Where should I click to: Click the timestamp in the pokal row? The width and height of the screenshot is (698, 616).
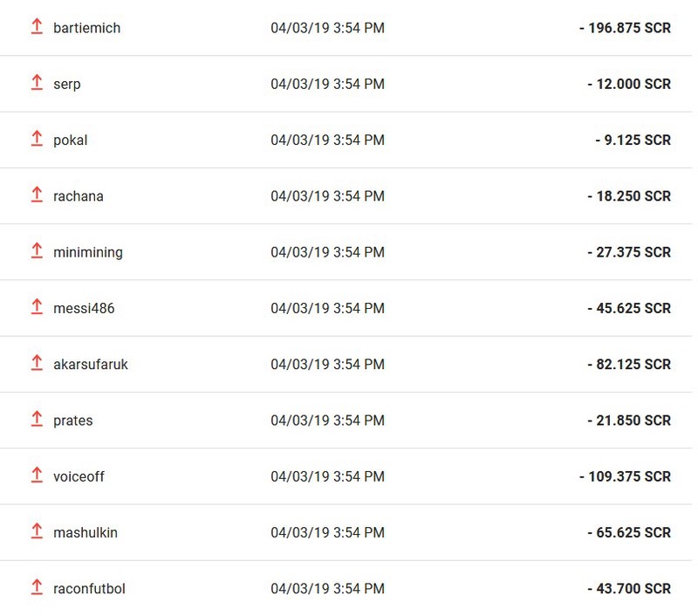click(x=328, y=140)
